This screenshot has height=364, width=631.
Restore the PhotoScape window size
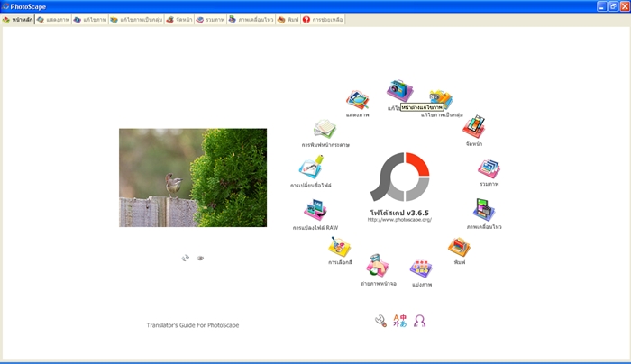point(613,6)
